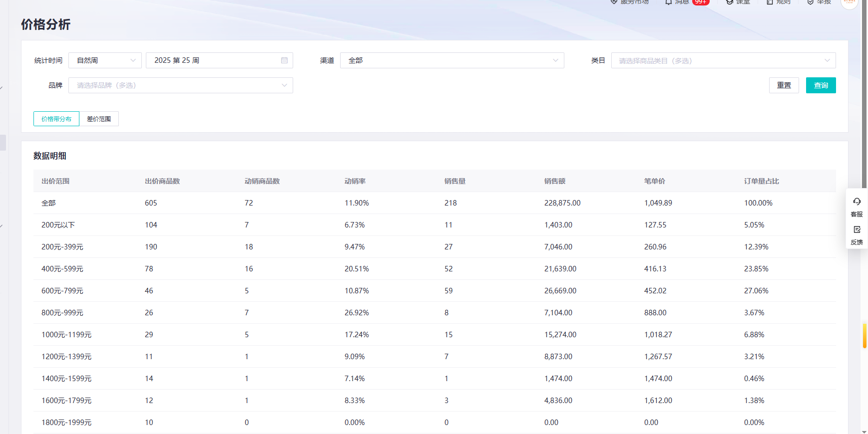This screenshot has height=434, width=868.
Task: Click the 销售额 column header
Action: pos(554,181)
